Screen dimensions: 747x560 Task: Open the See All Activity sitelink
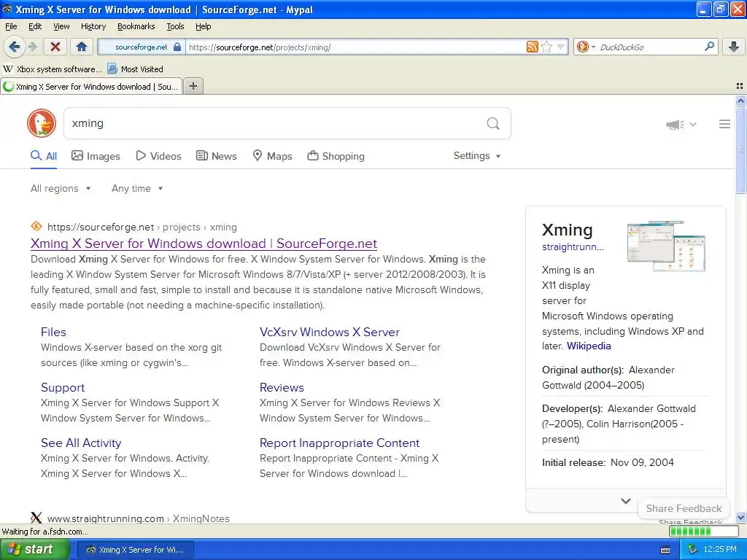coord(81,443)
